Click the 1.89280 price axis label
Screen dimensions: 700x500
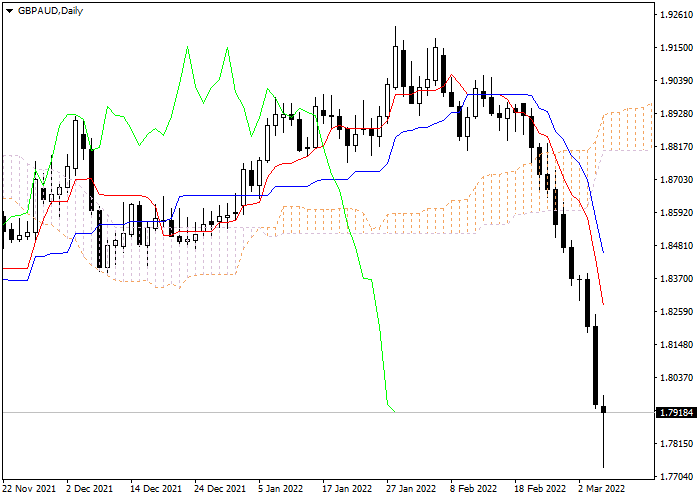[x=677, y=114]
